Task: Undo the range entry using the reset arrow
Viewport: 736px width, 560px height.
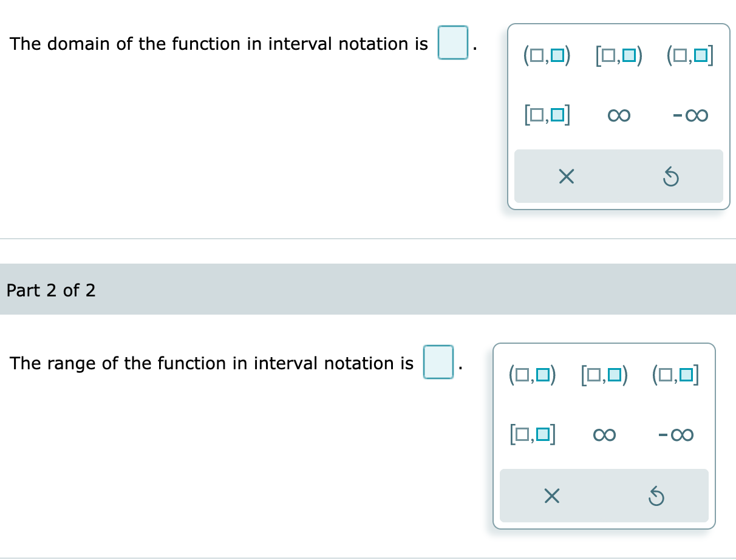Action: [x=656, y=496]
